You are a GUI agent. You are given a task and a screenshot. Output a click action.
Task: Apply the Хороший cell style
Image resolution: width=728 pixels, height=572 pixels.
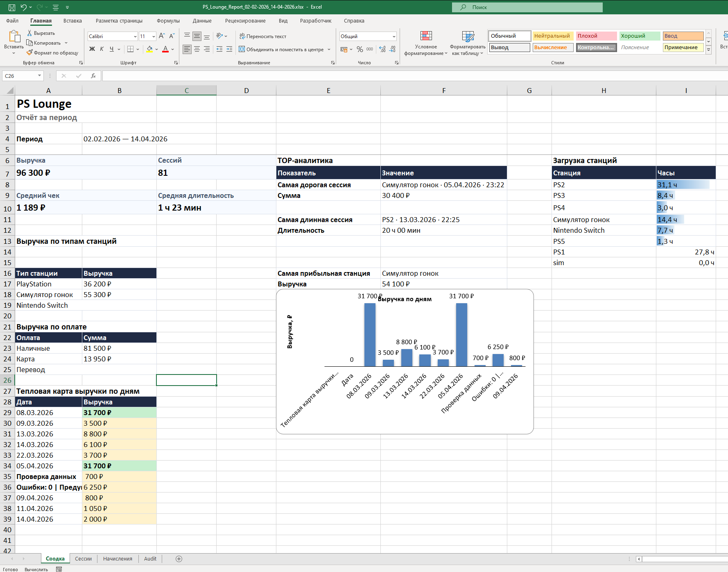coord(640,36)
